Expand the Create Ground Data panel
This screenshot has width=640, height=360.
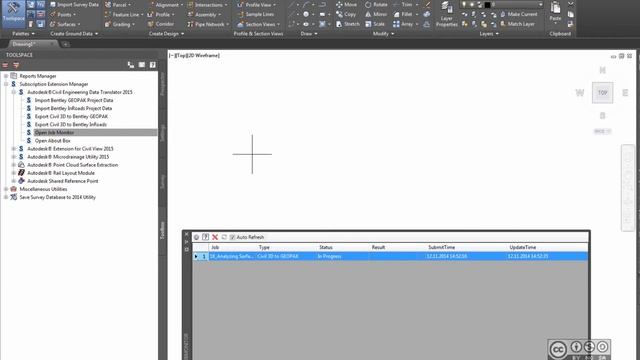pos(74,33)
